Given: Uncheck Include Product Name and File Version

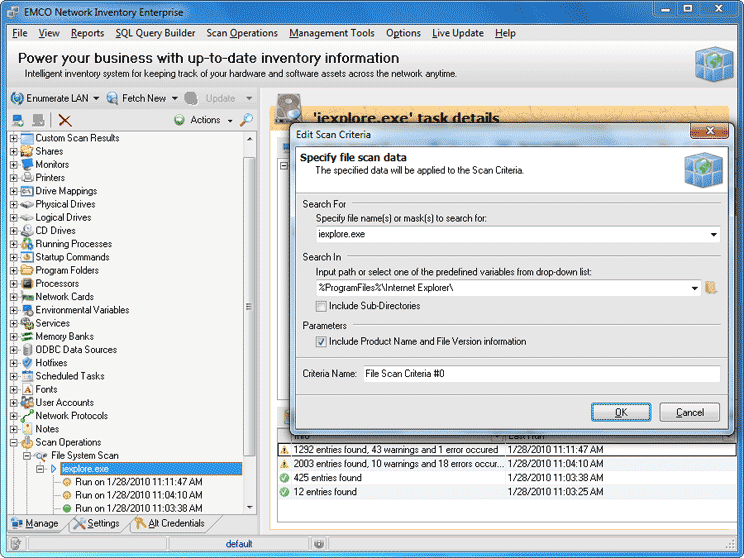Looking at the screenshot, I should (321, 342).
